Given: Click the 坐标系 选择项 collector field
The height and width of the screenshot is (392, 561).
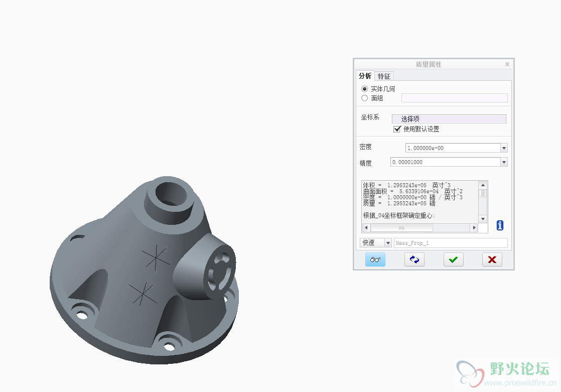Looking at the screenshot, I should tap(449, 119).
